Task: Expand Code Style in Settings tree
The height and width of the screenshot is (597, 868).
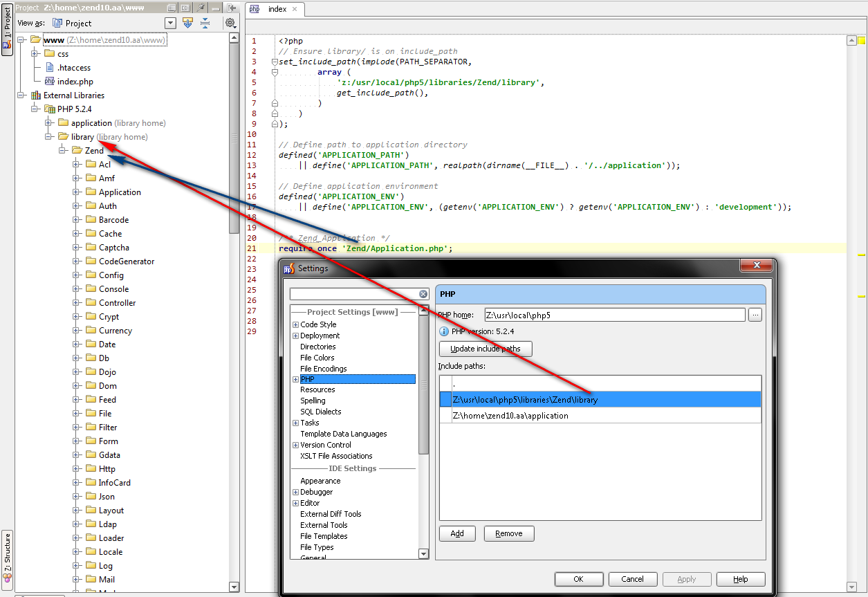Action: click(x=295, y=324)
